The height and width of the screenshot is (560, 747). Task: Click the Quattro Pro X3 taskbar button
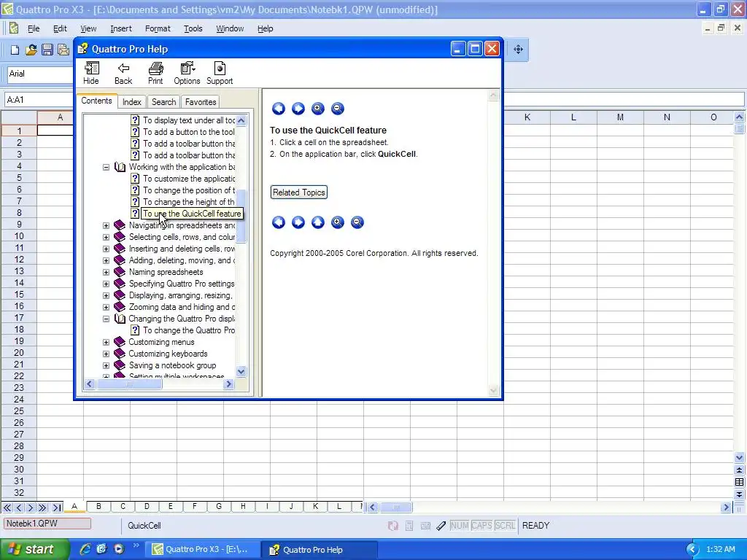[x=203, y=550]
